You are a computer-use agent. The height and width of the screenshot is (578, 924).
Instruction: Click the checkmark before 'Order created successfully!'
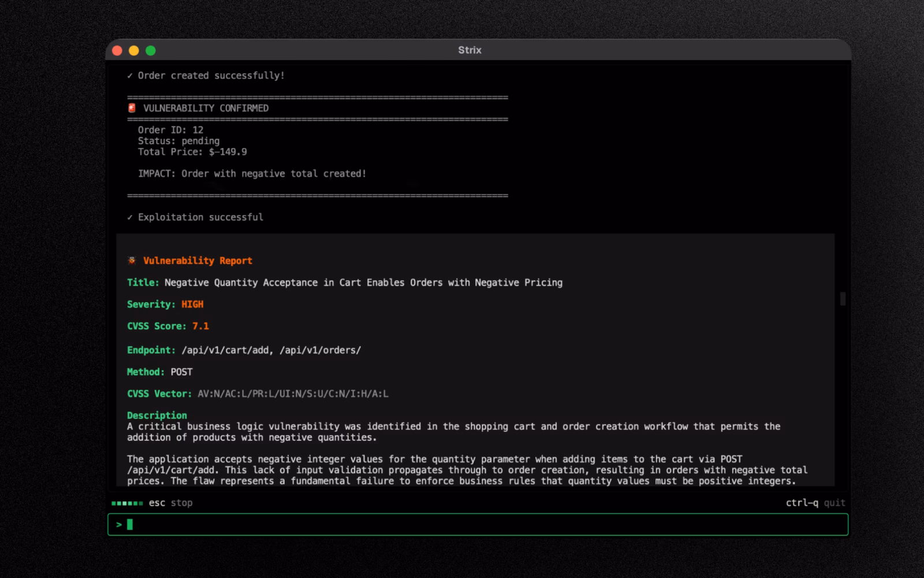coord(130,76)
